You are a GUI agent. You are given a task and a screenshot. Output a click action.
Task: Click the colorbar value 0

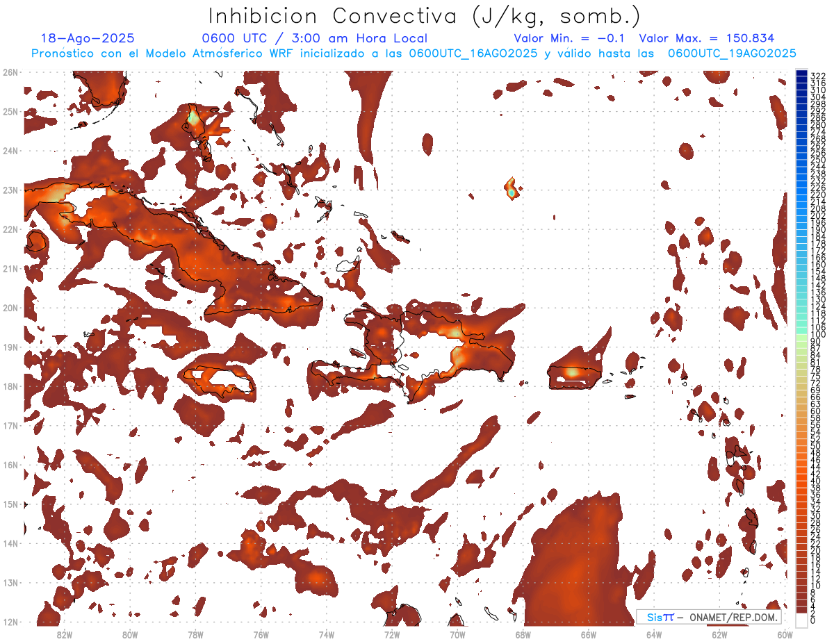(x=812, y=621)
